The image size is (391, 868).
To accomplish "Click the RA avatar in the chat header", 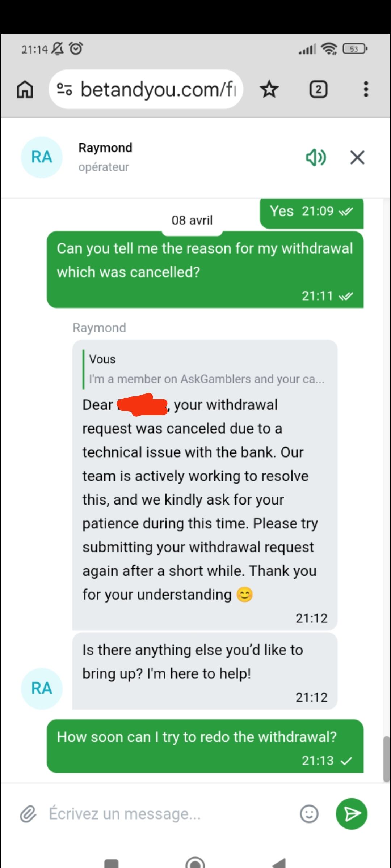I will pyautogui.click(x=42, y=157).
